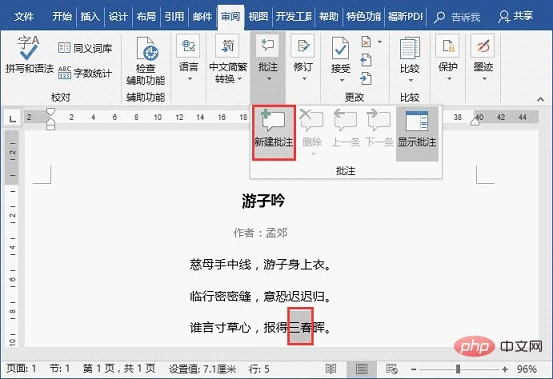Open the File (文件) tab

pos(24,16)
